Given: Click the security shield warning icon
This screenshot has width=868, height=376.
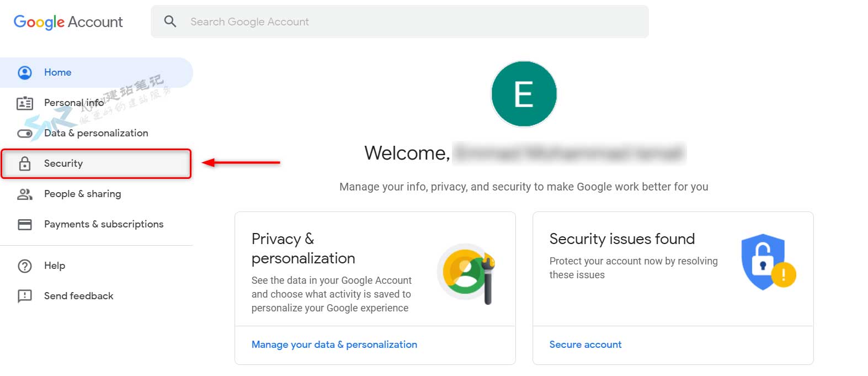Looking at the screenshot, I should (768, 262).
